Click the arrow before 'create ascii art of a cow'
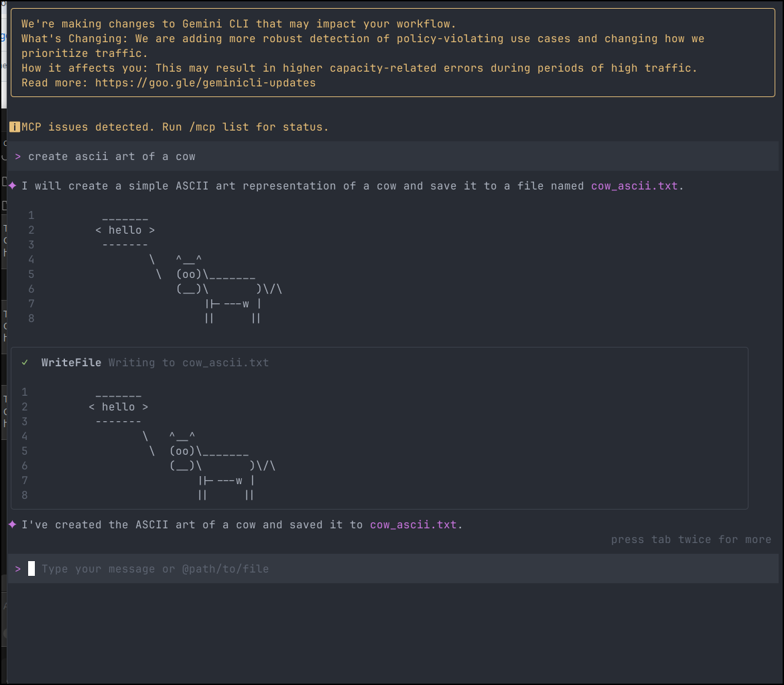The width and height of the screenshot is (784, 685). coord(17,156)
